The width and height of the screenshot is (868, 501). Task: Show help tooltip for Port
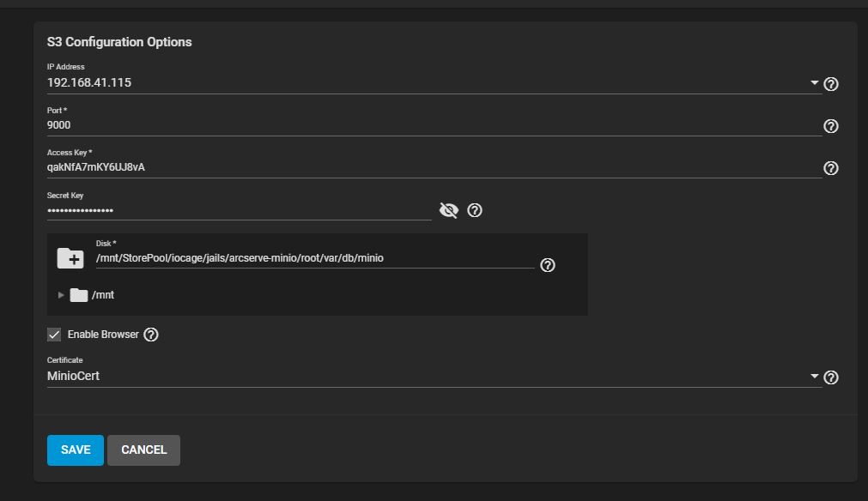830,126
